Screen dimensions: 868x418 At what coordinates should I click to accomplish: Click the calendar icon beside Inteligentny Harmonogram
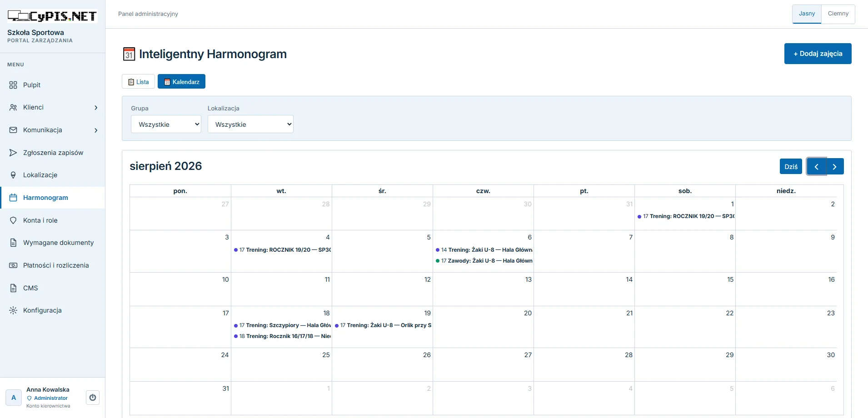coord(129,54)
